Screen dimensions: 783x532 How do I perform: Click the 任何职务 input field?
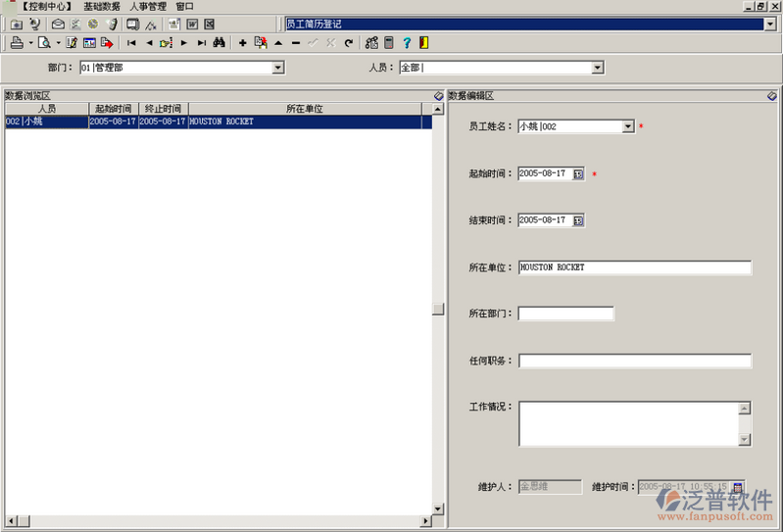[x=634, y=361]
